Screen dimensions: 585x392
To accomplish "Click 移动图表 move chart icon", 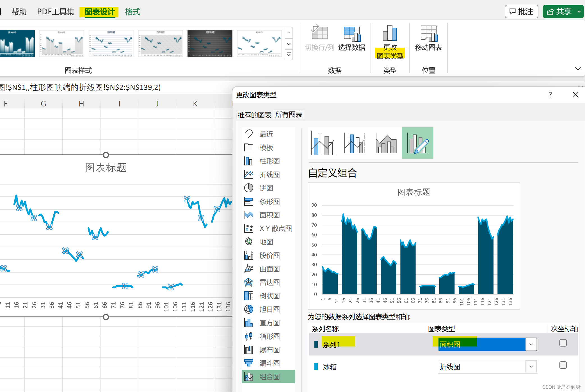I will click(x=429, y=38).
